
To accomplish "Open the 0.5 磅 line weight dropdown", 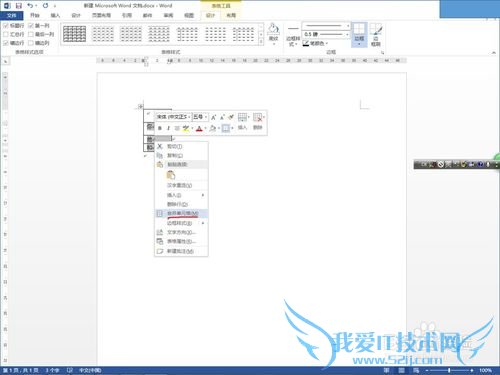I will coord(348,34).
